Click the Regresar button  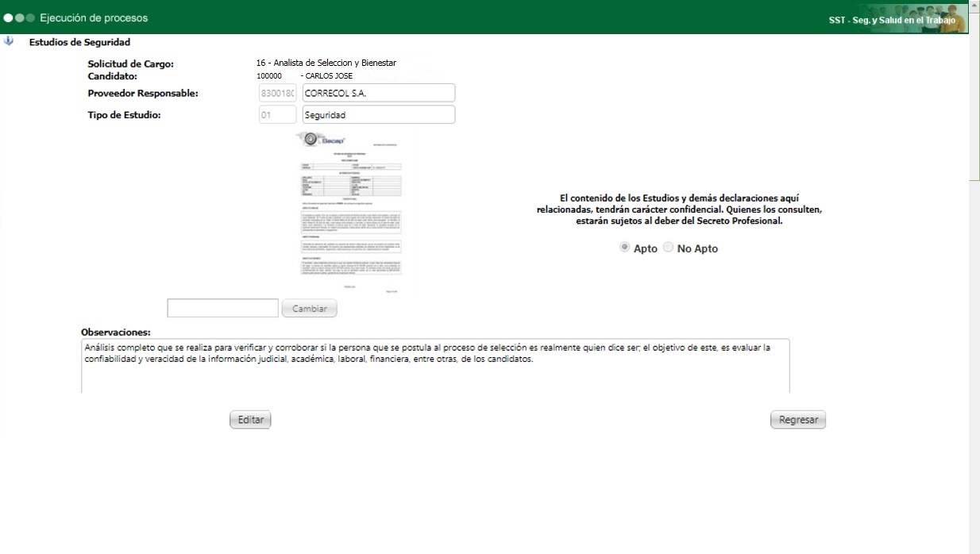(798, 420)
